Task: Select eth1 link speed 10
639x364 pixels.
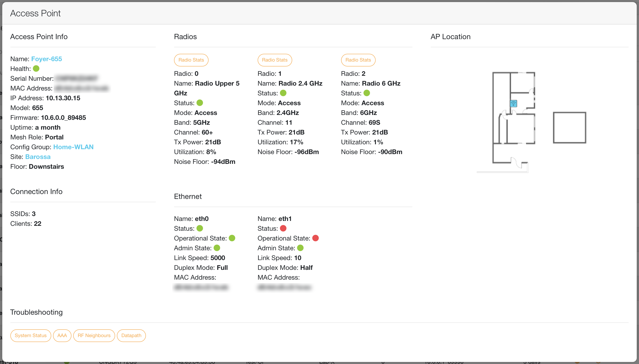Action: pos(298,258)
